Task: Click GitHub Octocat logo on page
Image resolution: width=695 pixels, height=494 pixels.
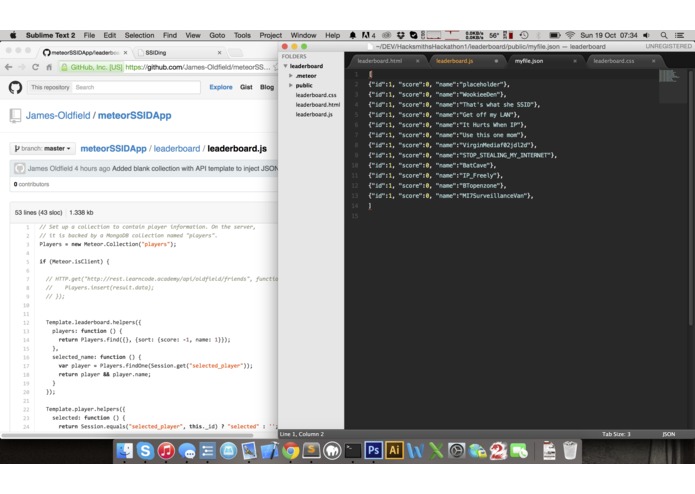Action: coord(15,87)
